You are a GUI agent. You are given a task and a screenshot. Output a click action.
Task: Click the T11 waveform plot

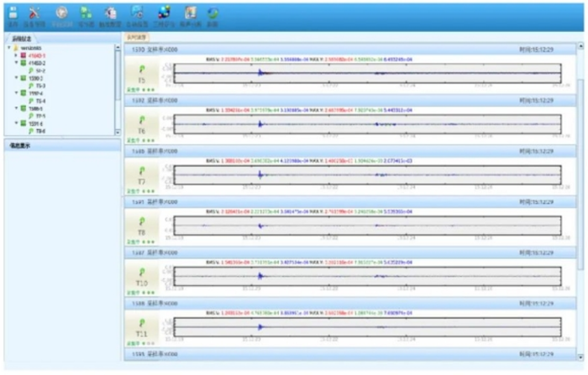[x=368, y=327]
